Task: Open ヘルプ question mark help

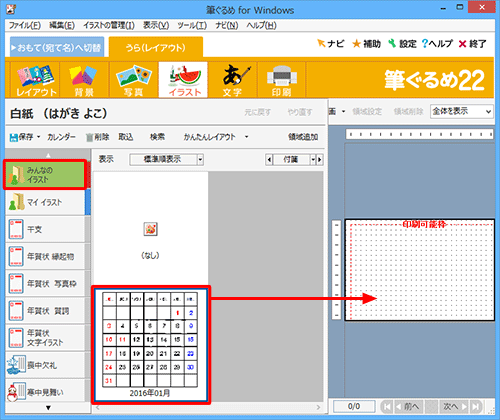Action: (437, 44)
